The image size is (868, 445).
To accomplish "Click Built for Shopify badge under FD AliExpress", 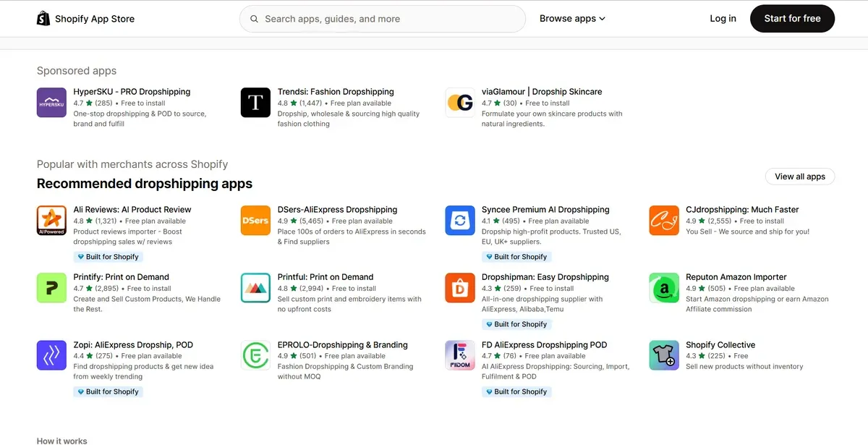I will 516,391.
